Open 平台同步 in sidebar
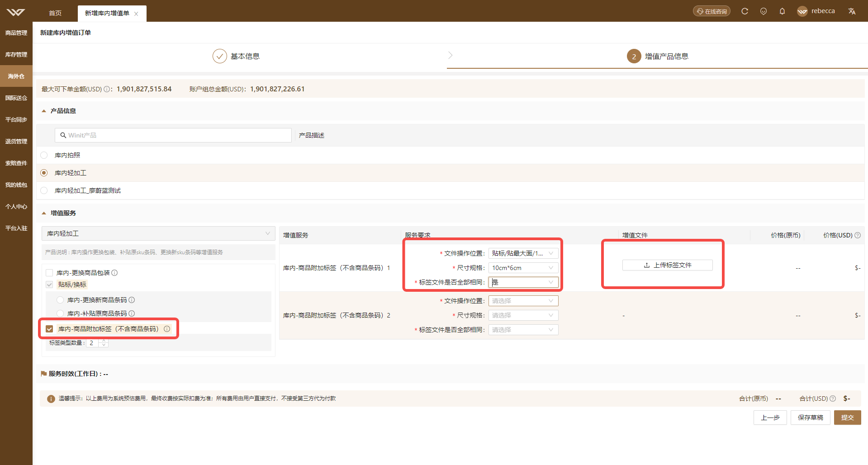868x465 pixels. click(16, 119)
